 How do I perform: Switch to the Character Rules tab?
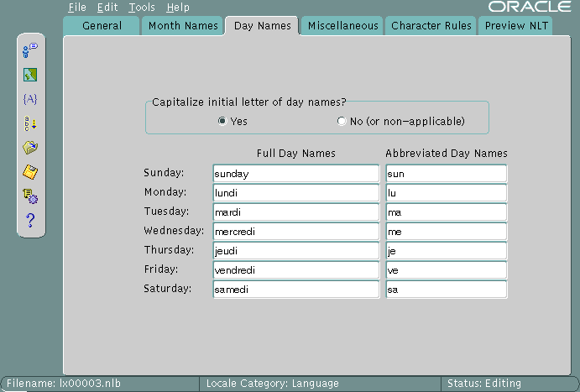coord(431,26)
